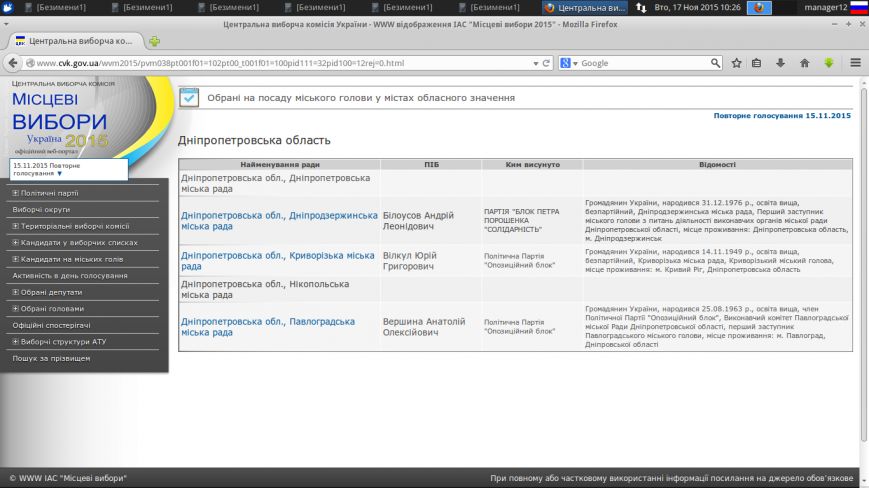Expand Виборчі структури АТУ section
The image size is (869, 488).
pyautogui.click(x=16, y=342)
